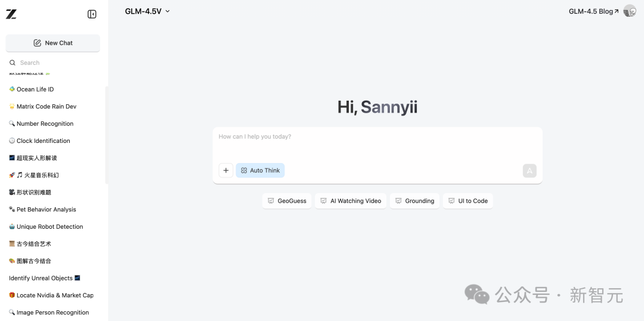Open the Locate Nvidia & Market Cap chat
The image size is (644, 321).
53,295
